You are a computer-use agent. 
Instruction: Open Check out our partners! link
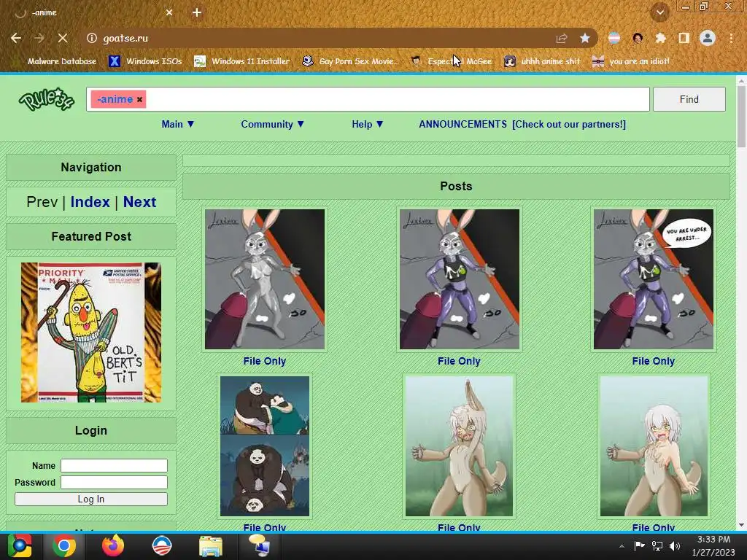point(569,124)
